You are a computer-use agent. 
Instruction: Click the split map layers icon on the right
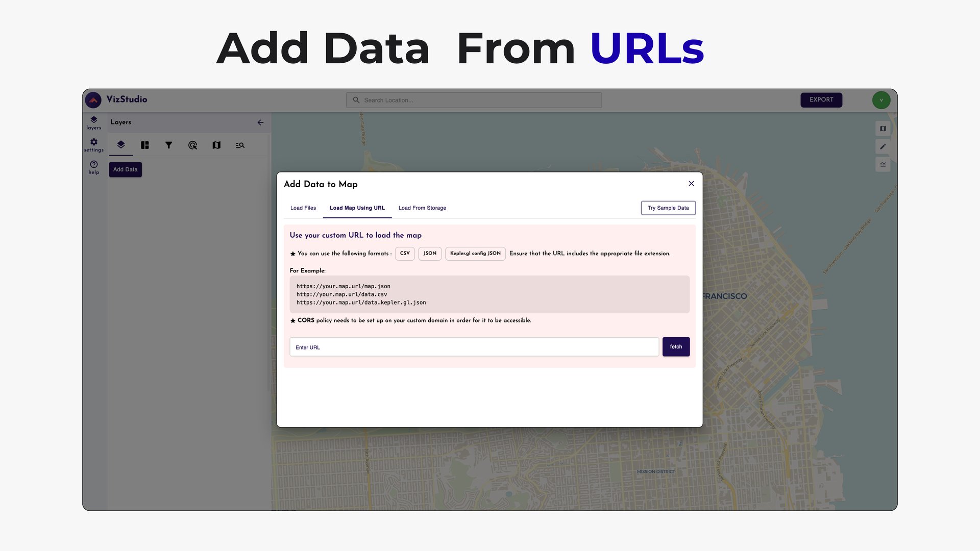point(883,164)
